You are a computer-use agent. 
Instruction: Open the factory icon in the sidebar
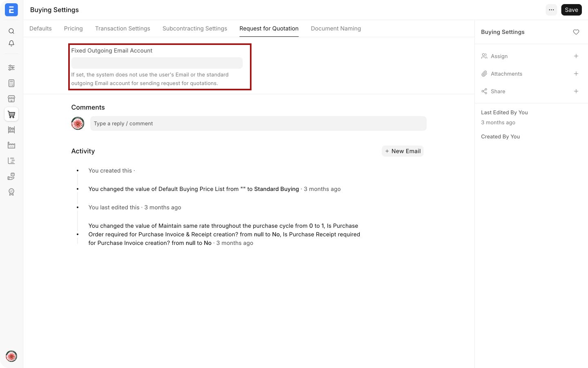click(x=11, y=145)
